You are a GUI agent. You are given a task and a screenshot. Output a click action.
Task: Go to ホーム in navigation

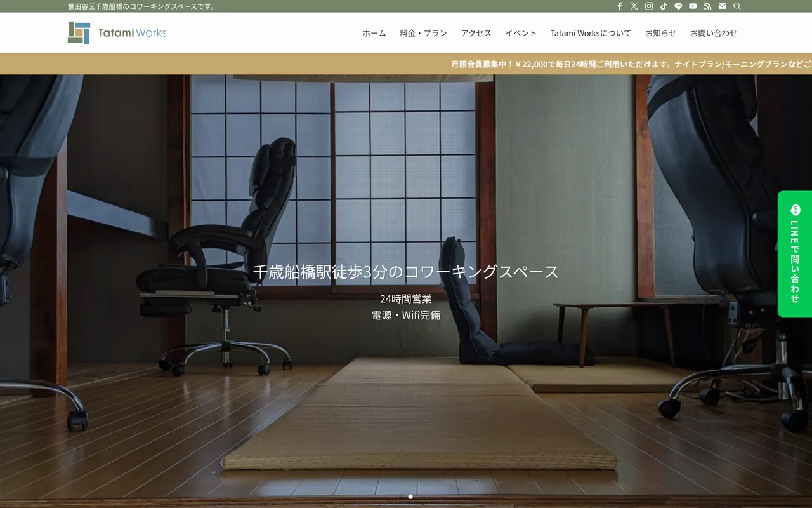pyautogui.click(x=374, y=33)
